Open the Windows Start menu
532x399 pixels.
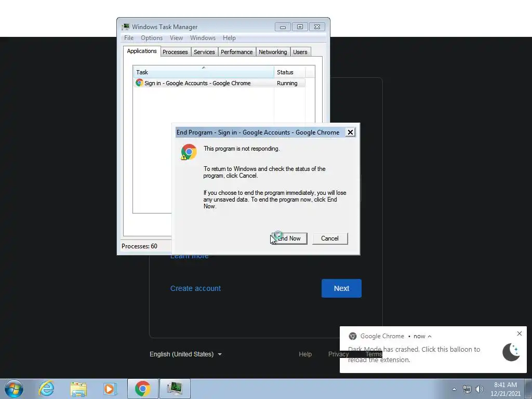click(x=14, y=389)
